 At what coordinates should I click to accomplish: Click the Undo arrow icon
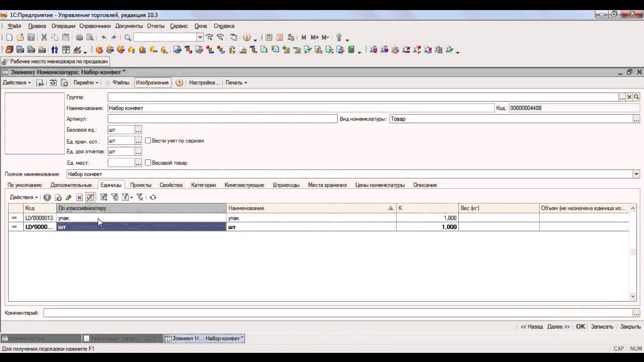click(104, 38)
